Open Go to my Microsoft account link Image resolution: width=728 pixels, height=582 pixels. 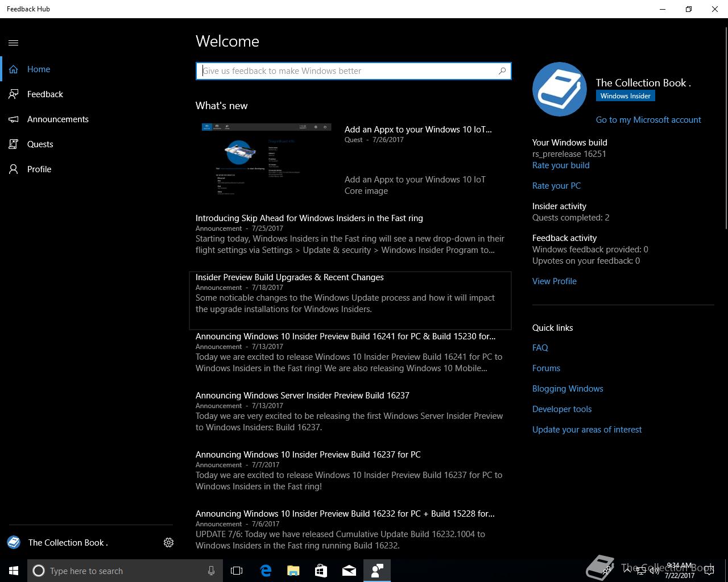click(648, 120)
